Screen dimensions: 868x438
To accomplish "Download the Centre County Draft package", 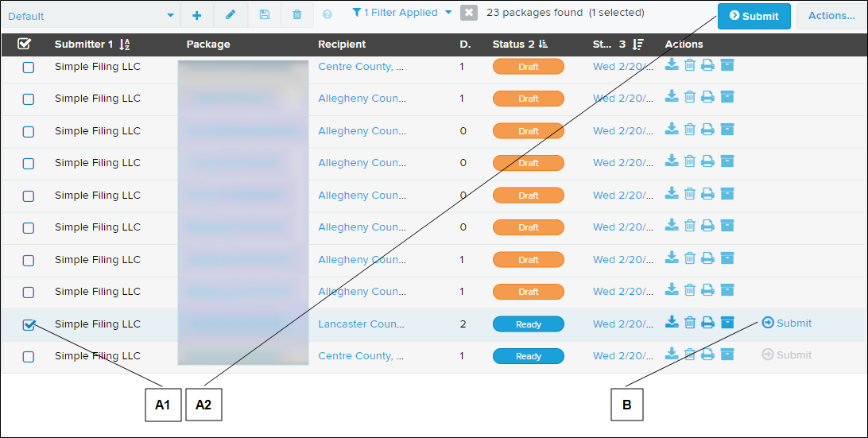I will [x=672, y=65].
